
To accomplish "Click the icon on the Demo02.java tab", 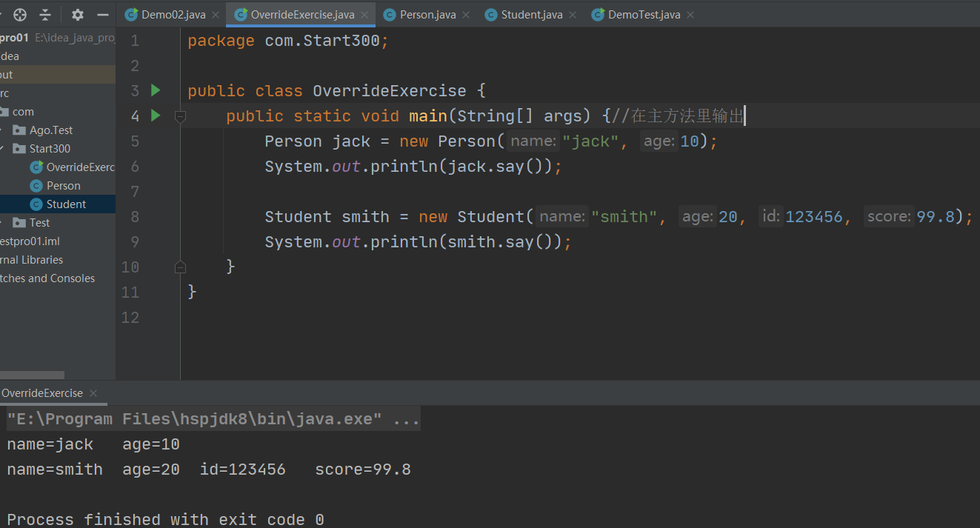I will [x=131, y=15].
